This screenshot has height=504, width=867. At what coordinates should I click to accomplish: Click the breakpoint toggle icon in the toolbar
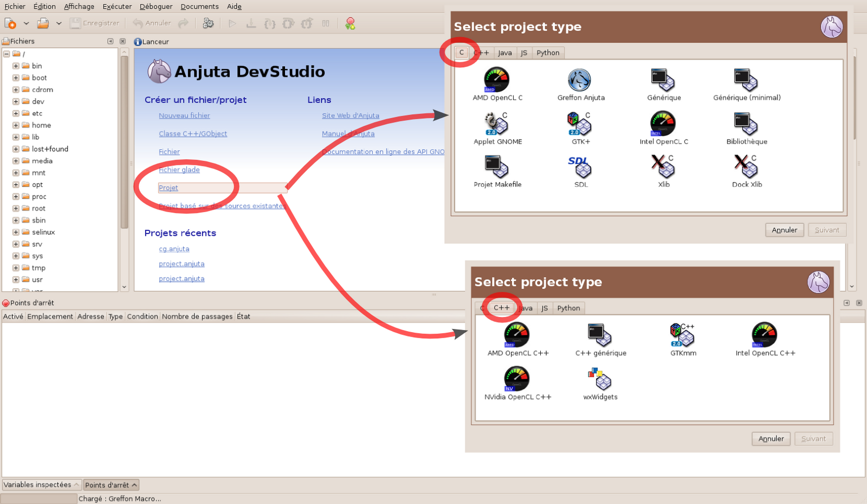(350, 23)
